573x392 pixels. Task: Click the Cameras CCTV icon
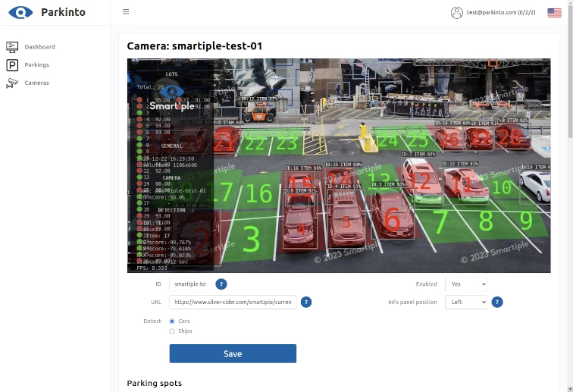pos(12,83)
